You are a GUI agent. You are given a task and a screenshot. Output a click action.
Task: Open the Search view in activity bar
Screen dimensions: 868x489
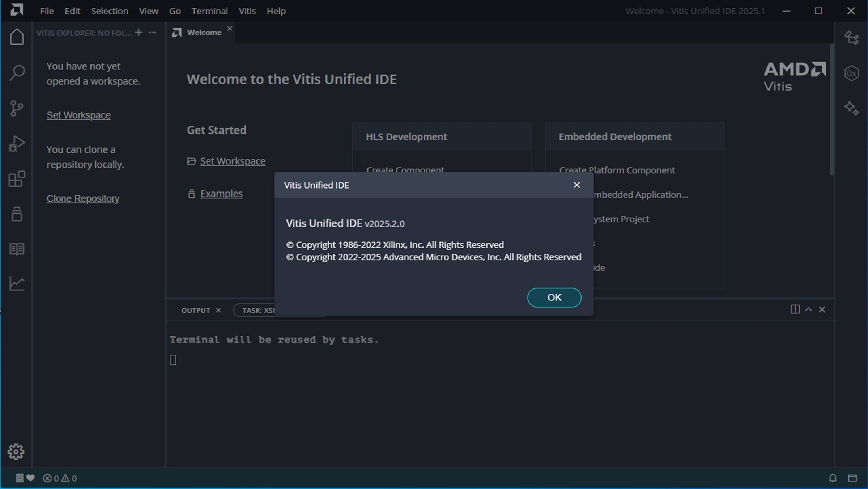[17, 73]
